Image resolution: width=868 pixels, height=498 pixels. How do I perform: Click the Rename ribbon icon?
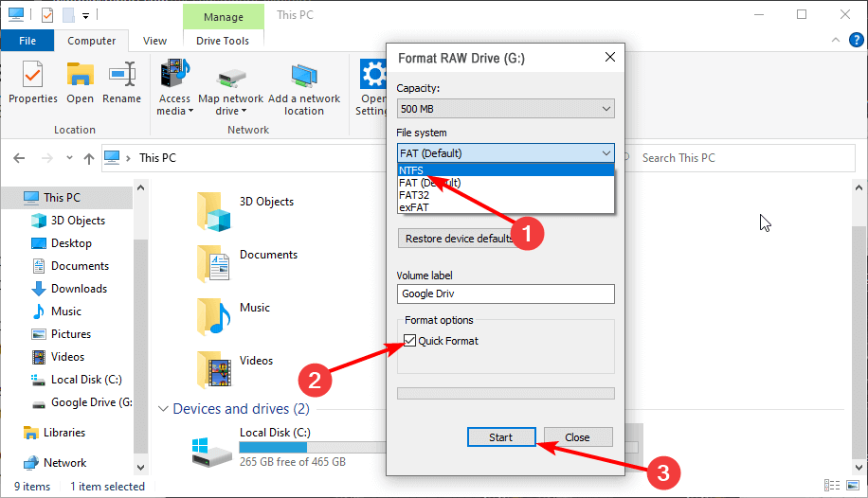[122, 75]
